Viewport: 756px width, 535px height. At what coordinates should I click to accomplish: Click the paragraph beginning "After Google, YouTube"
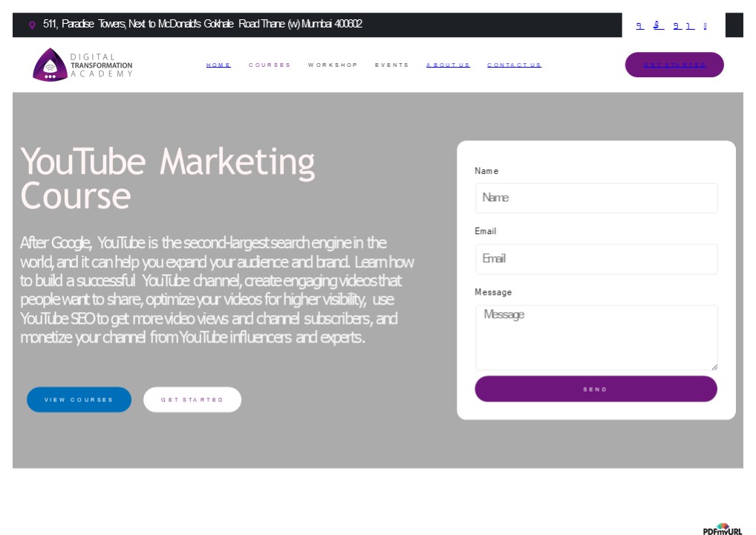pos(217,290)
